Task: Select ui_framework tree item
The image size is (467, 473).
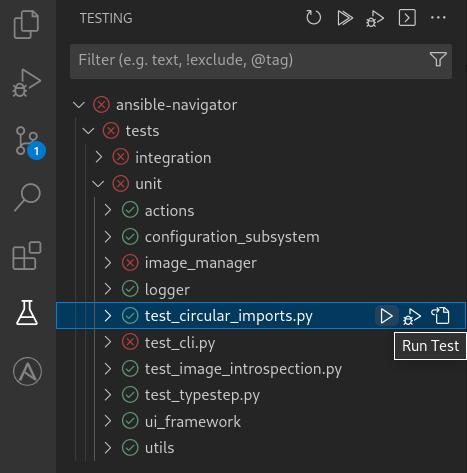Action: 261,421
